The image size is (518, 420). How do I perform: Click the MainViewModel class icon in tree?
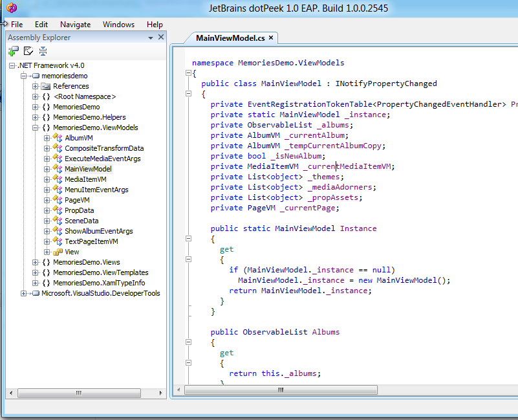(58, 169)
